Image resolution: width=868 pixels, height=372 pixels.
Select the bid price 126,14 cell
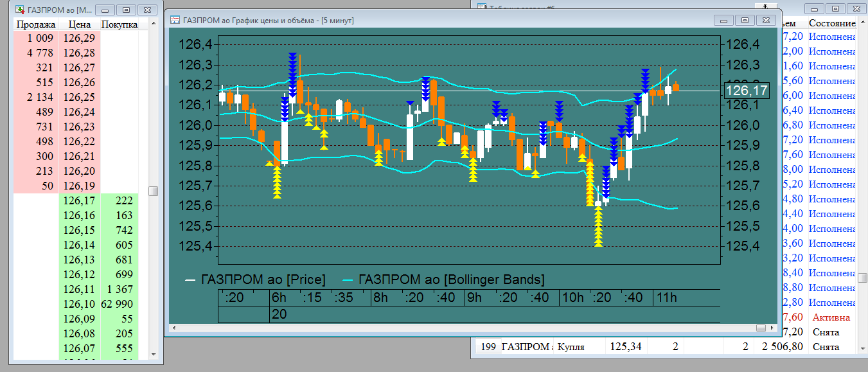tap(80, 245)
